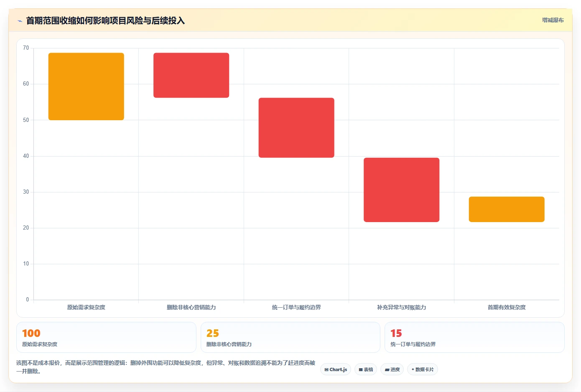The height and width of the screenshot is (392, 581).
Task: Click the y-axis value 10
Action: point(26,264)
